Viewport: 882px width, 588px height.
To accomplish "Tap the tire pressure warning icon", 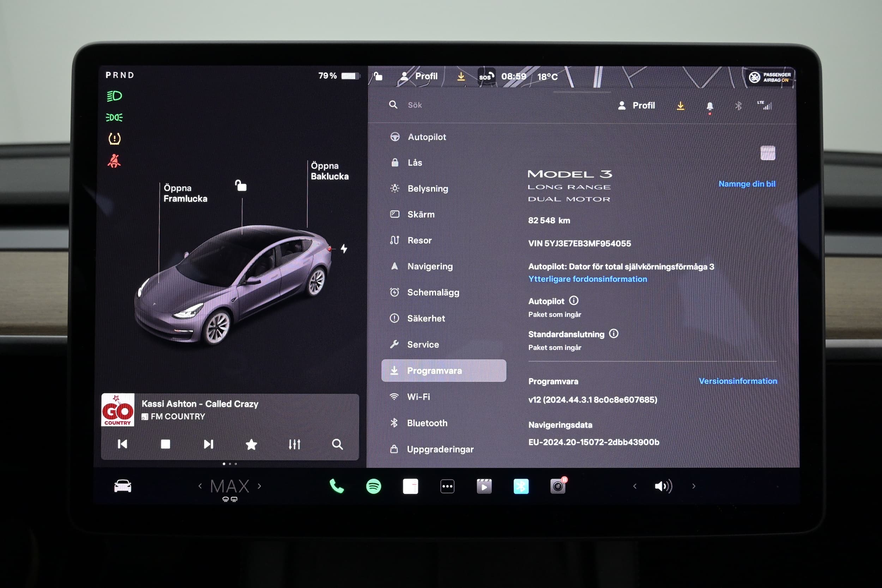I will (x=114, y=139).
